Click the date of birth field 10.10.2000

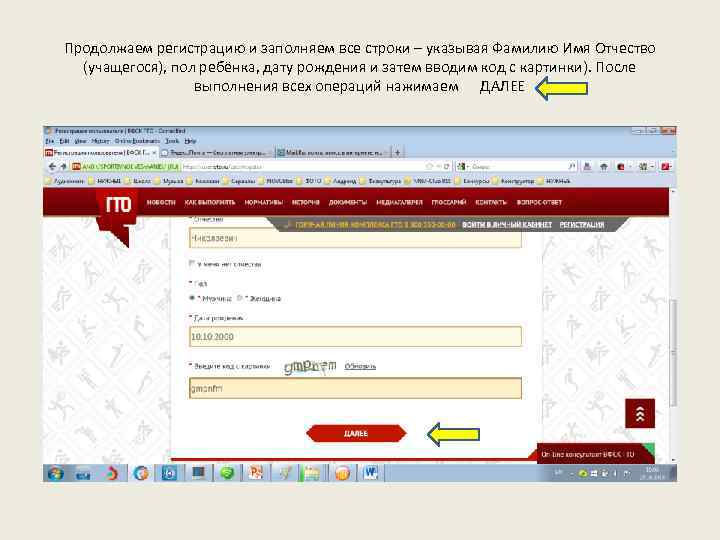[355, 337]
